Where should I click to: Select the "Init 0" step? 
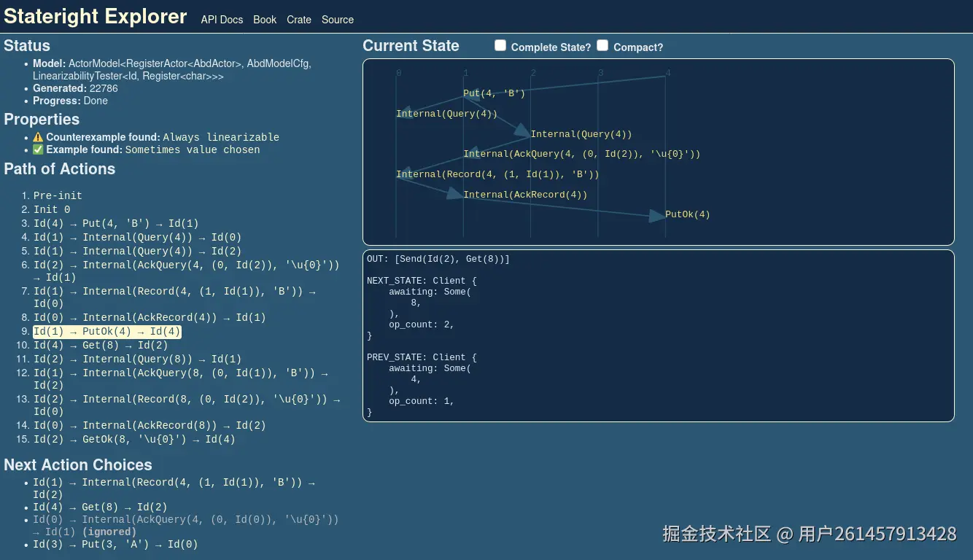pyautogui.click(x=51, y=209)
